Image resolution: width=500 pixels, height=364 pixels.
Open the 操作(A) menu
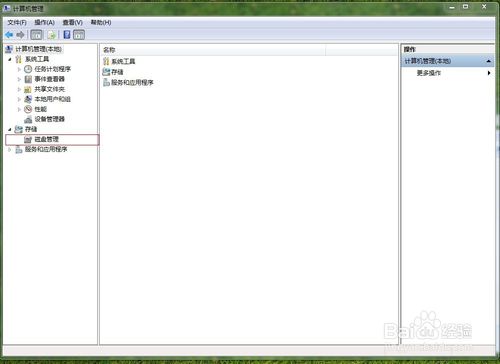pyautogui.click(x=44, y=22)
